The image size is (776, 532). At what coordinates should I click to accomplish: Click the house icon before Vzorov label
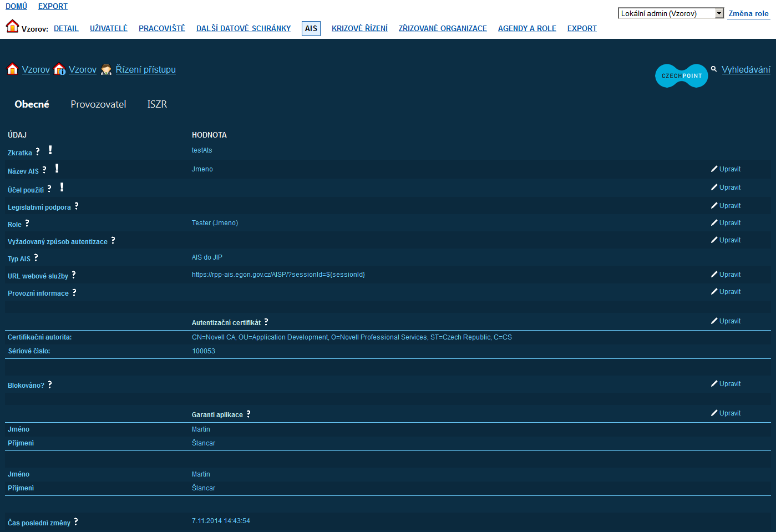(12, 26)
